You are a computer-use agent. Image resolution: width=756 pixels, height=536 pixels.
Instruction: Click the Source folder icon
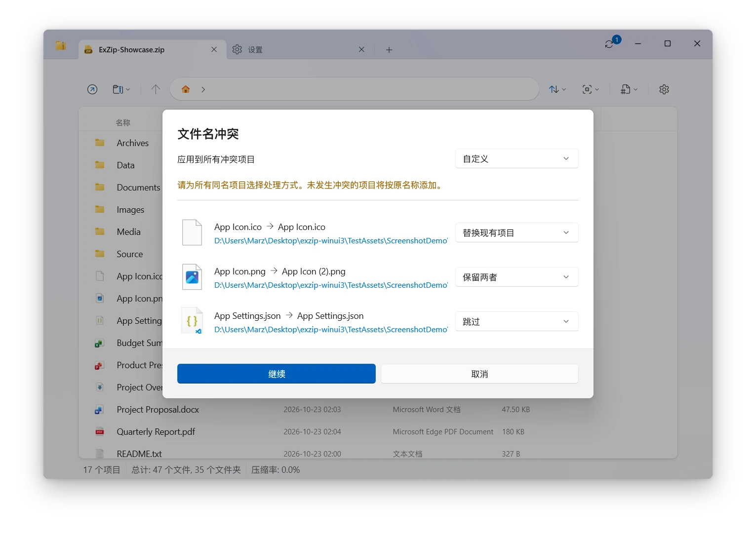(x=100, y=254)
